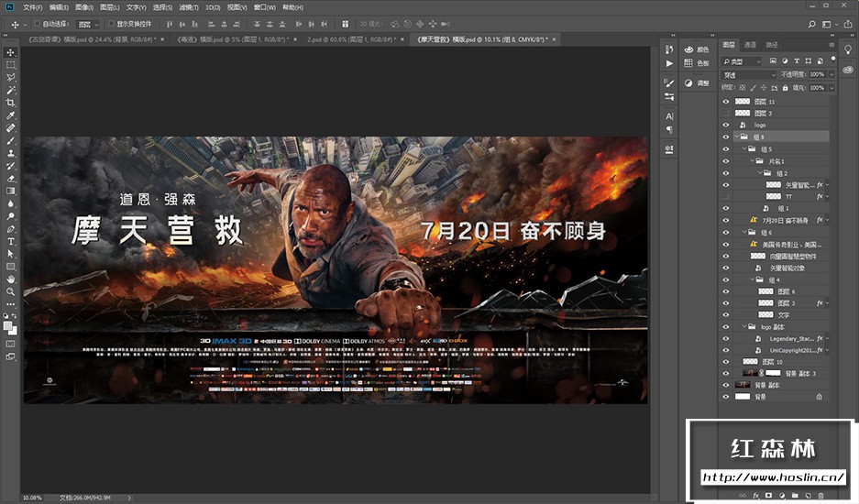Open the Learn lightbulb panel
Screen dimensions: 859x504
(848, 49)
